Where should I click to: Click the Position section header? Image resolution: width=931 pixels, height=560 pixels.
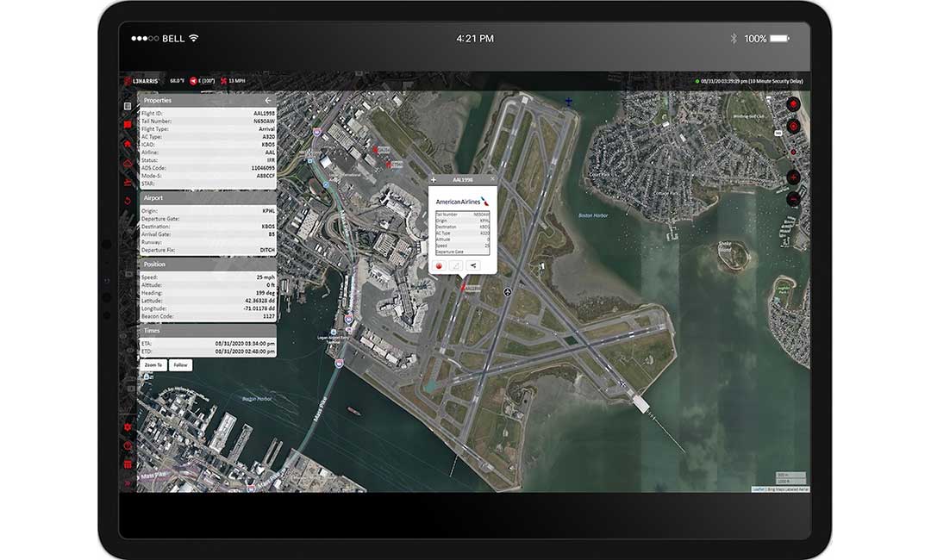[x=207, y=264]
